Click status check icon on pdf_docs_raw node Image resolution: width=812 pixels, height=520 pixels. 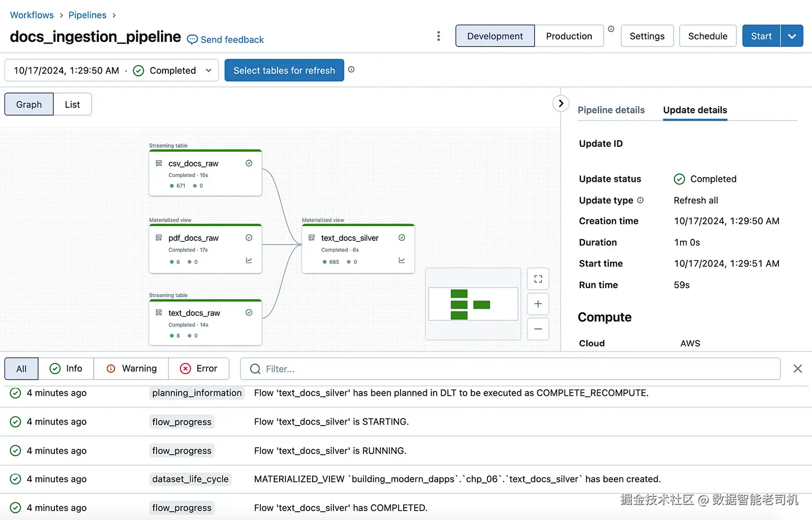pyautogui.click(x=249, y=238)
